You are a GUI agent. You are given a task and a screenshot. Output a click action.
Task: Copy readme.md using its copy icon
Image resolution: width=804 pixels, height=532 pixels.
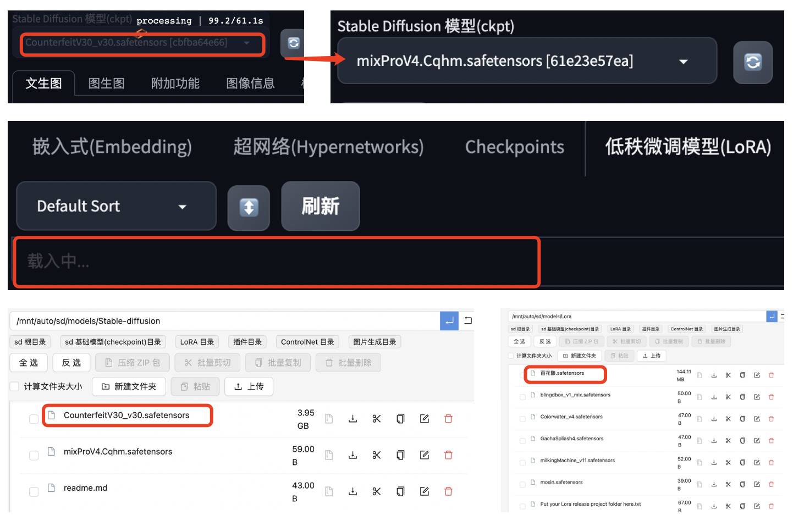click(400, 491)
